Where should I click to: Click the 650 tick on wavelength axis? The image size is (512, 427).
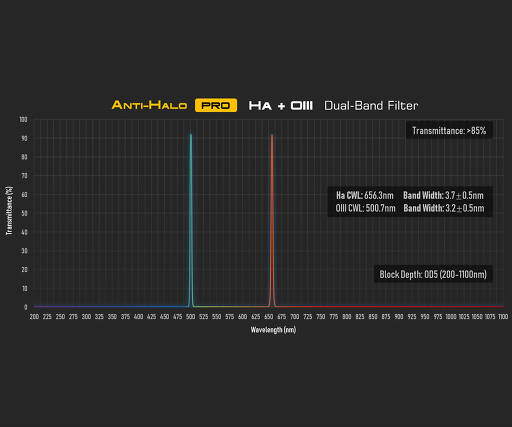[269, 316]
